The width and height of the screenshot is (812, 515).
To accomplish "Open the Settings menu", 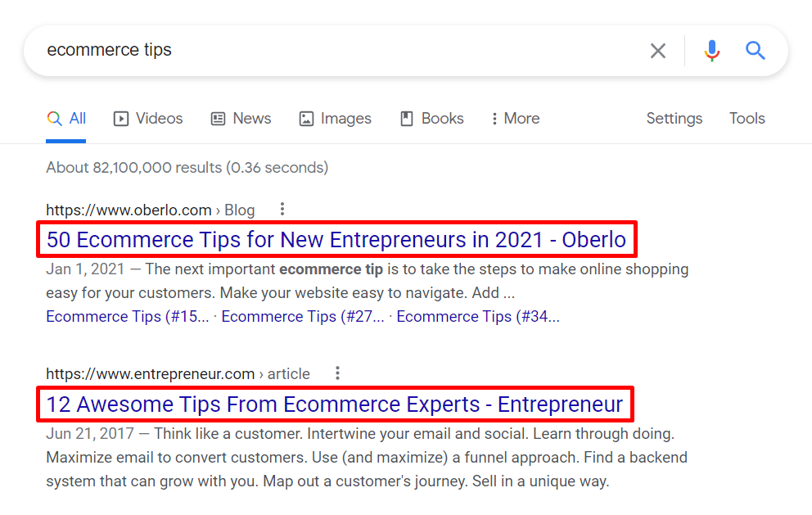I will click(x=674, y=119).
